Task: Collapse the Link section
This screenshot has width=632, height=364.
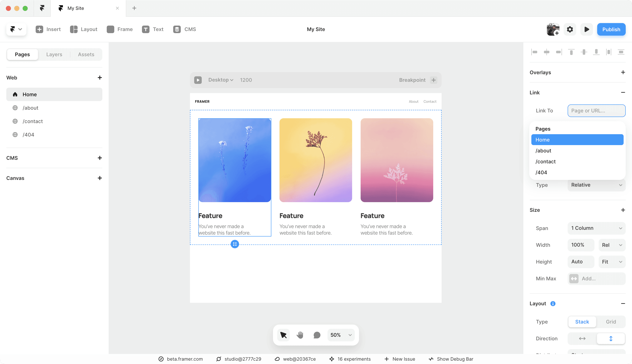Action: [x=623, y=92]
